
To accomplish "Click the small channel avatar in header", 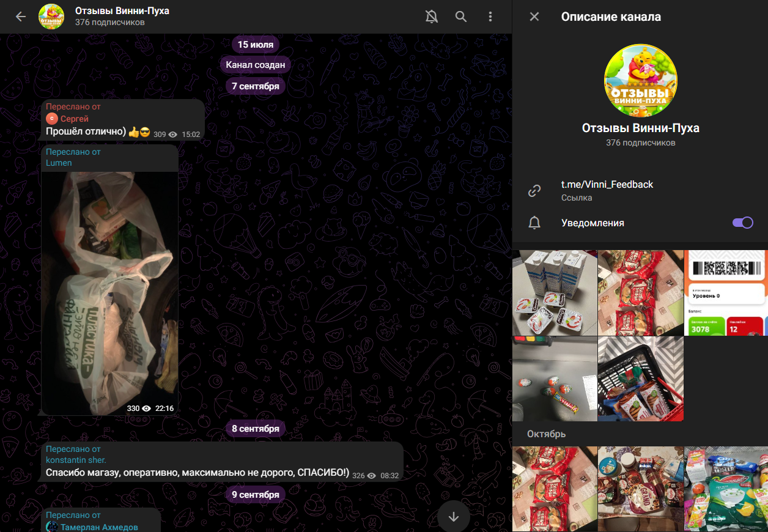I will pyautogui.click(x=51, y=17).
